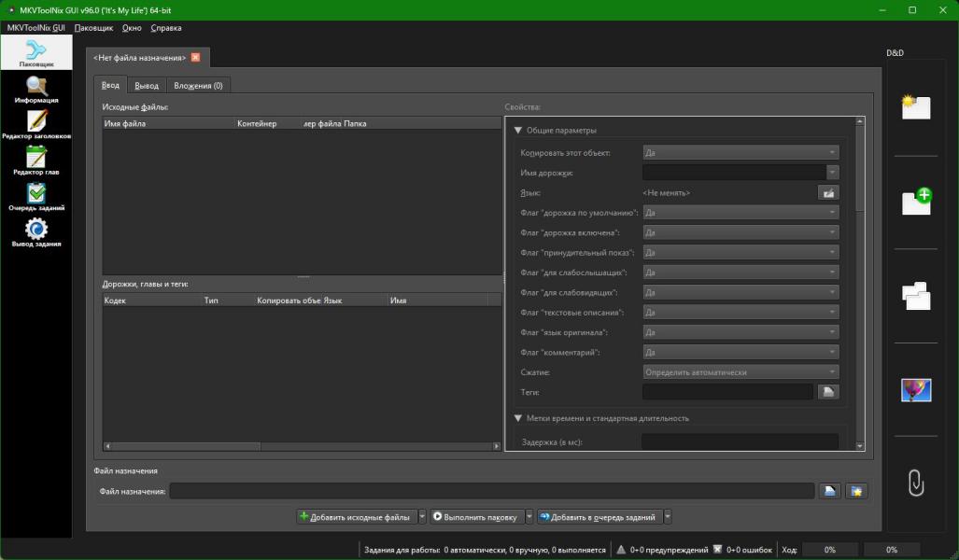Collapse the Общие параметры section
Image resolution: width=959 pixels, height=560 pixels.
tap(518, 131)
